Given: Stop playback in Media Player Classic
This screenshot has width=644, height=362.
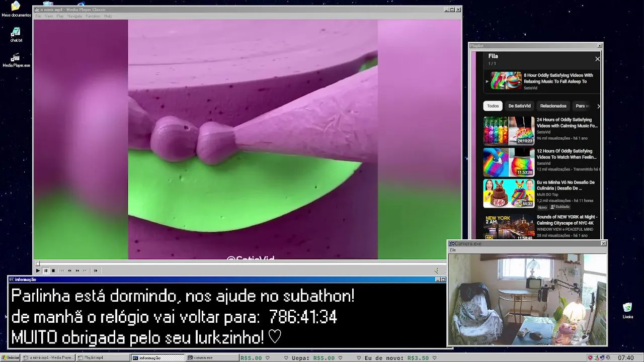Looking at the screenshot, I should 53,270.
